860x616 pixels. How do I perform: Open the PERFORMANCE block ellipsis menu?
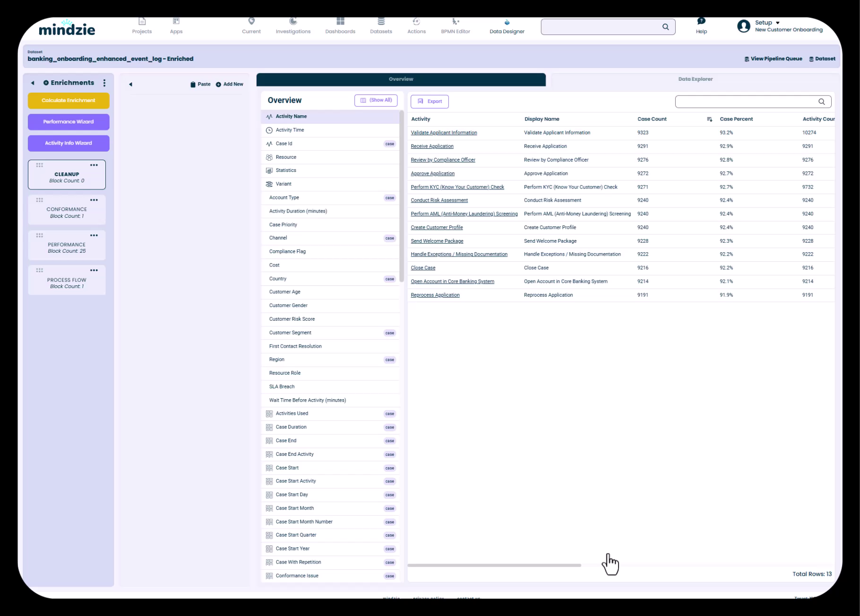tap(94, 235)
